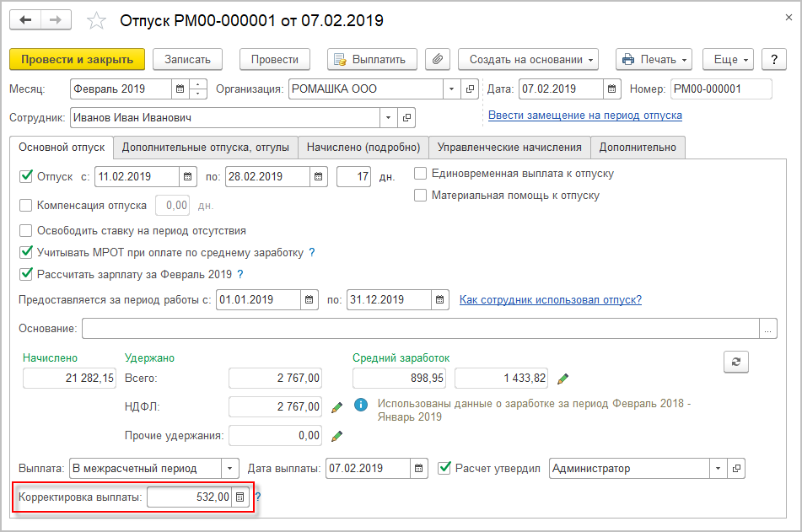Toggle Освободить ставку на период отсутствия
Screen dimensions: 802x532
[x=25, y=230]
